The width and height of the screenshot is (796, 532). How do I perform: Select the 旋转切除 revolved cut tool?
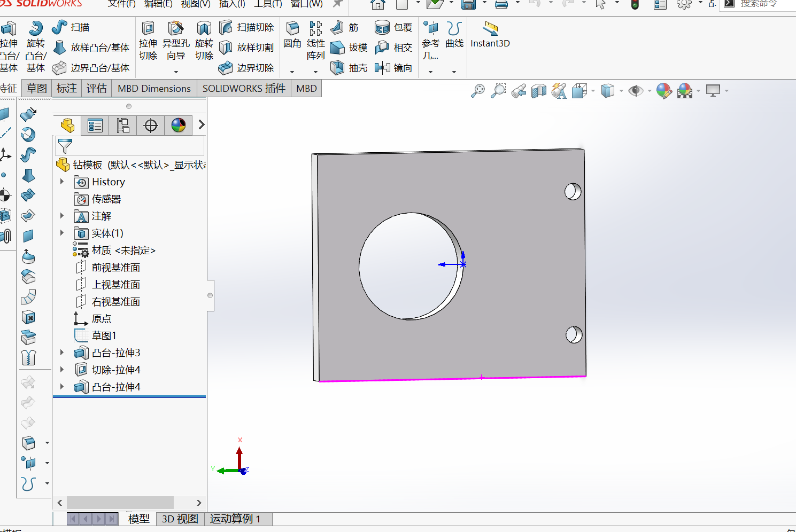pyautogui.click(x=204, y=41)
